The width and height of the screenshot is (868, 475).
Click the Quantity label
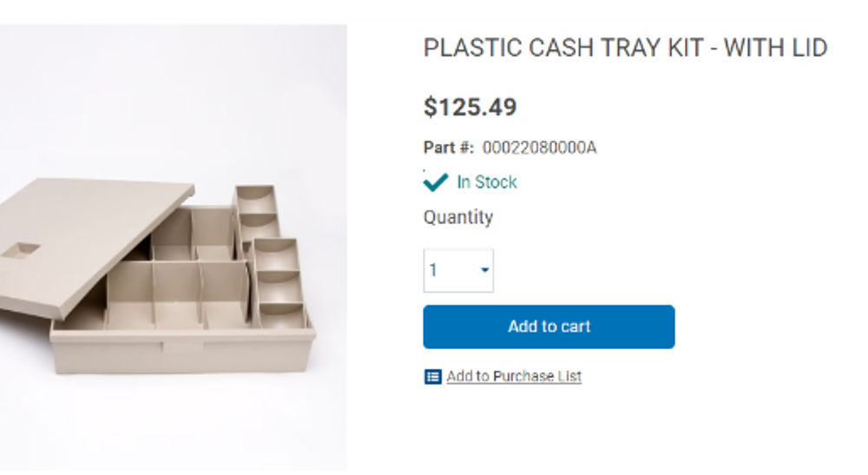[458, 217]
